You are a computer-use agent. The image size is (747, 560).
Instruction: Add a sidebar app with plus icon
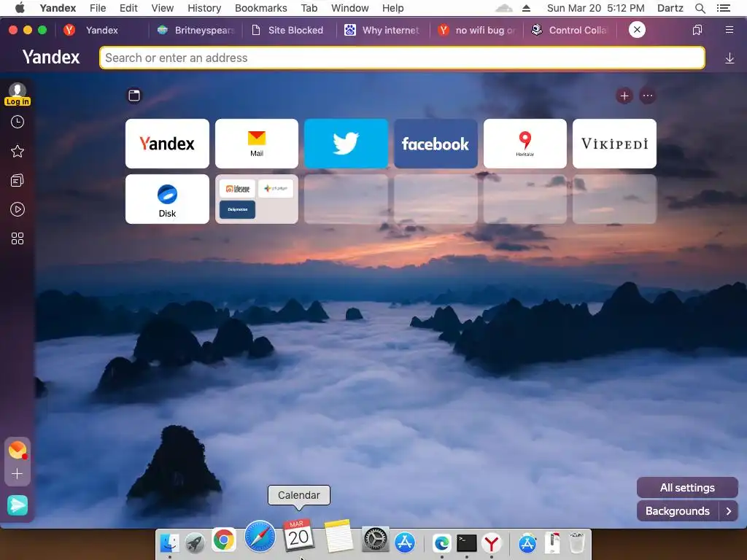click(18, 474)
